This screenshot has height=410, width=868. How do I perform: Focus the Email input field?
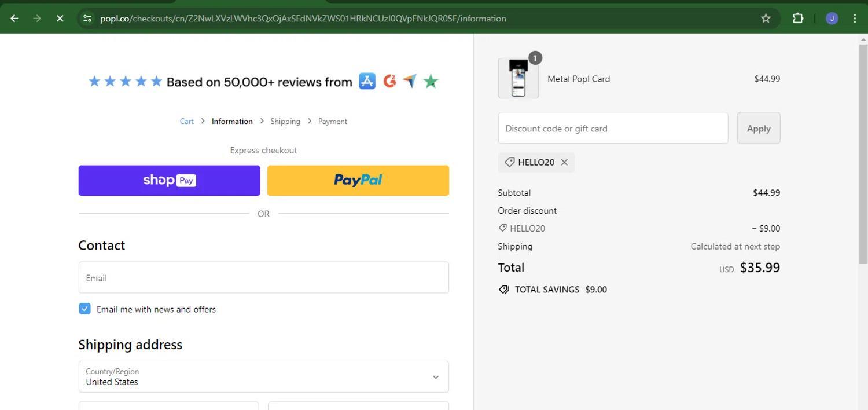[x=263, y=278]
